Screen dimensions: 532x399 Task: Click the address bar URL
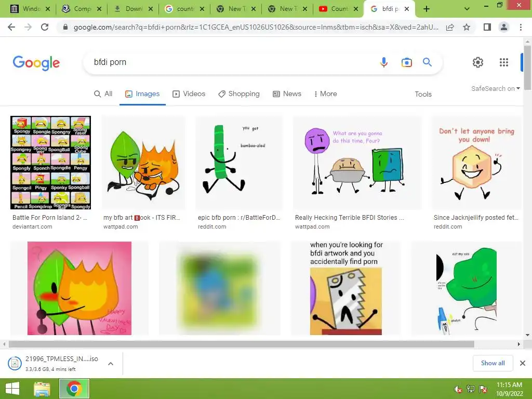point(256,27)
